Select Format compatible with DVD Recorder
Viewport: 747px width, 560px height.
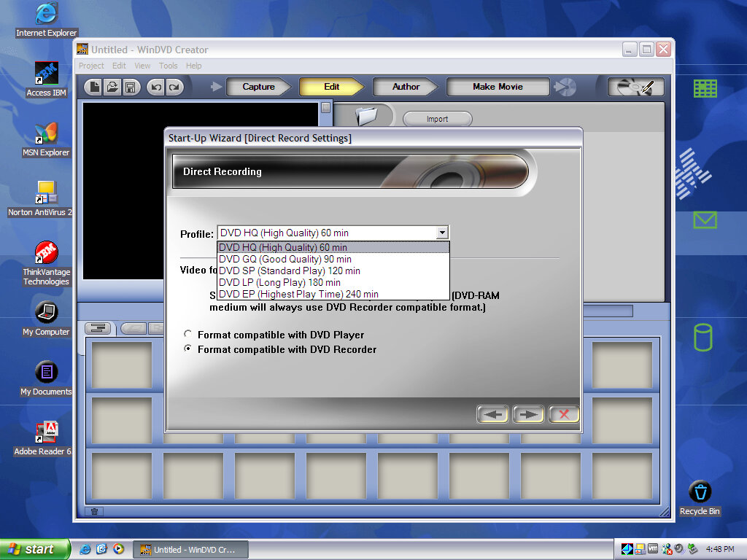coord(188,349)
